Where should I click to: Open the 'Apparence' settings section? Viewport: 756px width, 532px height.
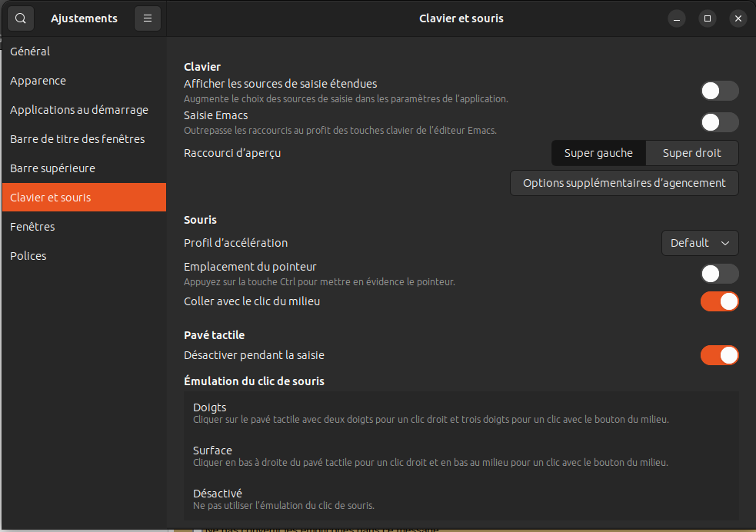click(36, 80)
